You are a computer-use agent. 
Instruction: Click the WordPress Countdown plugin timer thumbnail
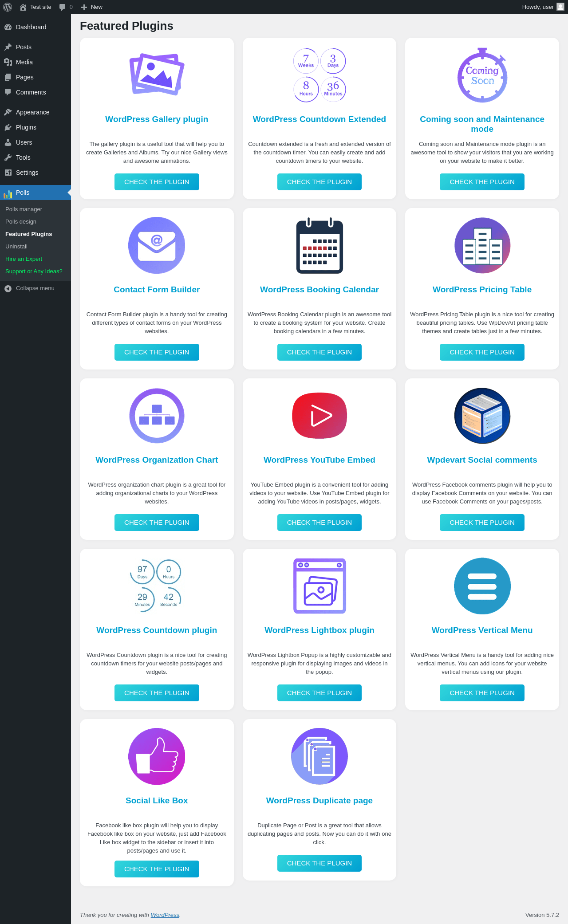point(156,586)
